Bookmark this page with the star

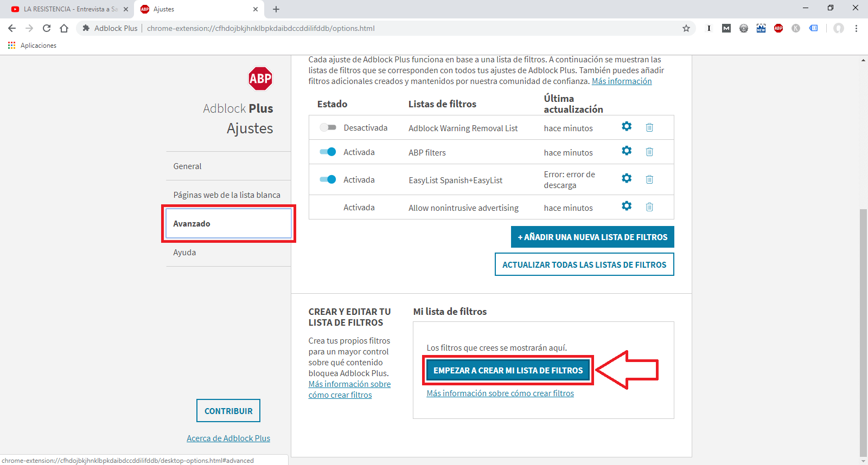click(x=686, y=28)
